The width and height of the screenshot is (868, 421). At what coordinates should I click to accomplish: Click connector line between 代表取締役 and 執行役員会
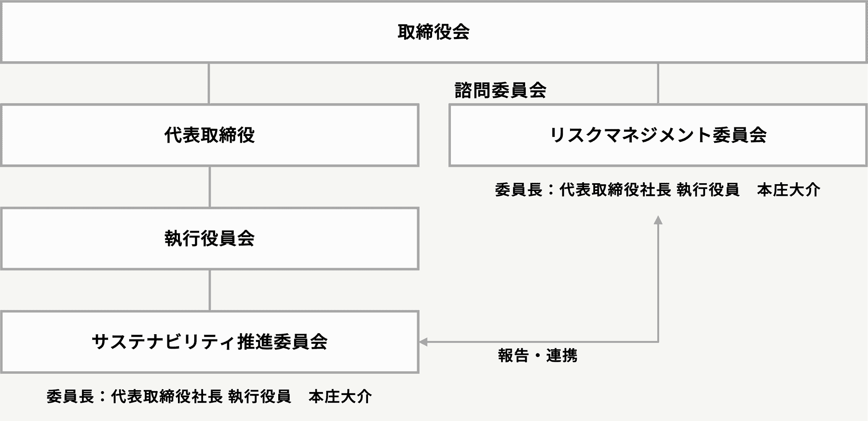pos(210,187)
